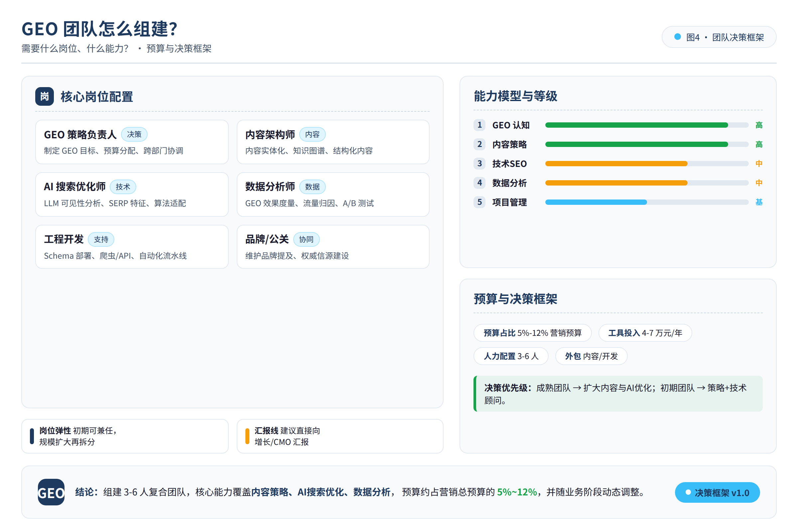
Task: Click the GEO 认知 progress bar
Action: [647, 125]
